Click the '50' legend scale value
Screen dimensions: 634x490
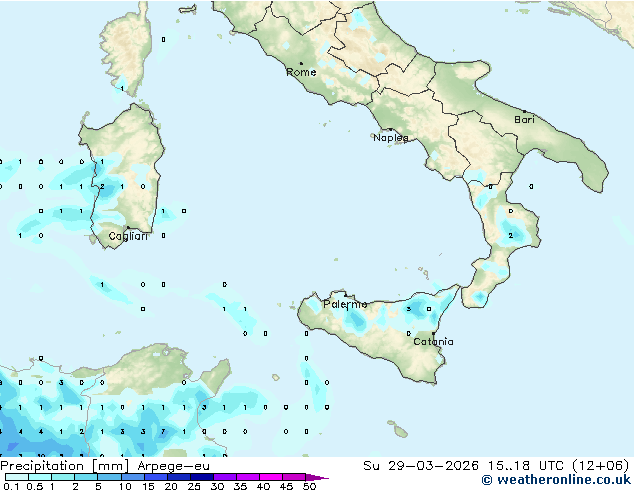point(309,486)
